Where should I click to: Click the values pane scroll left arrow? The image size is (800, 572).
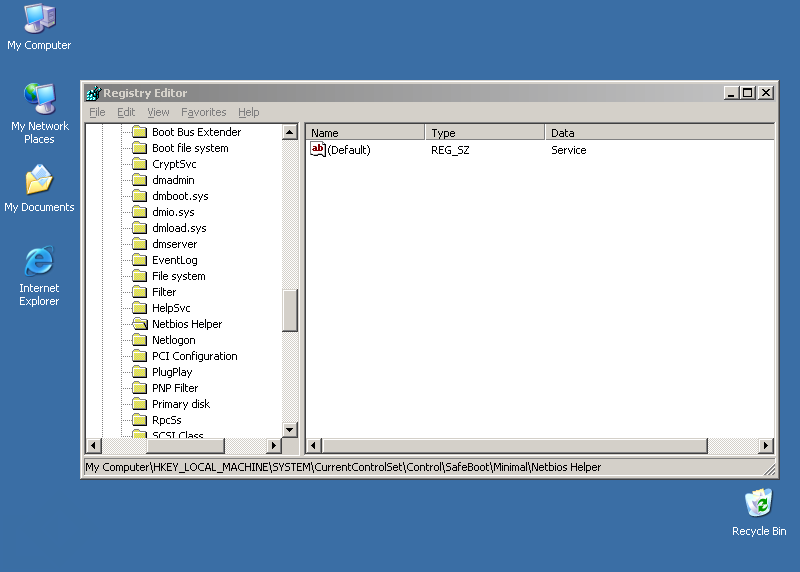(x=314, y=445)
